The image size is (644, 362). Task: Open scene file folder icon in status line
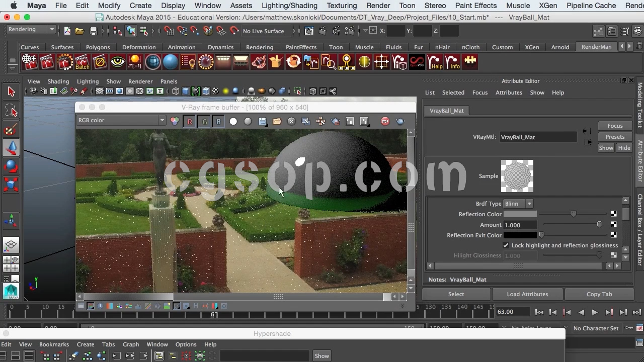coord(79,31)
